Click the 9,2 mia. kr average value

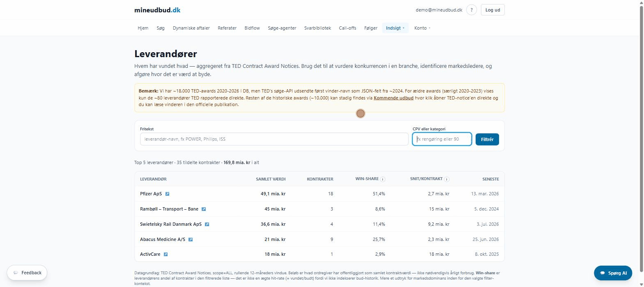(x=439, y=224)
